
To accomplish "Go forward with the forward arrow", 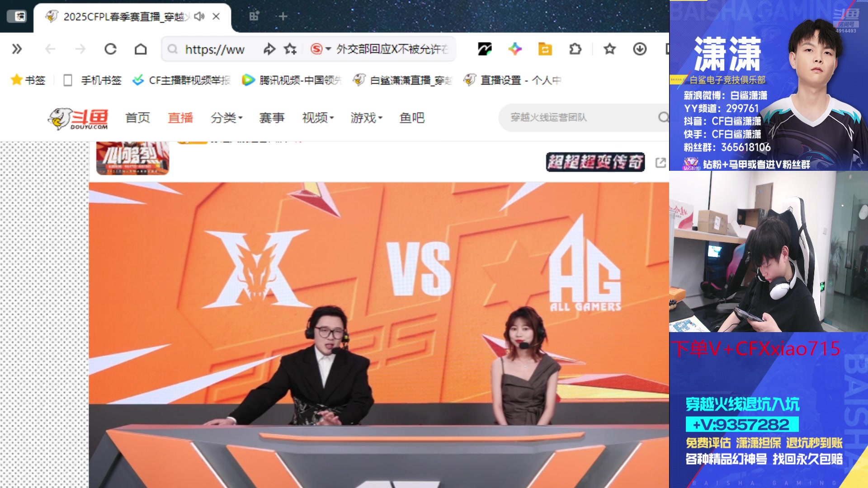I will tap(80, 49).
